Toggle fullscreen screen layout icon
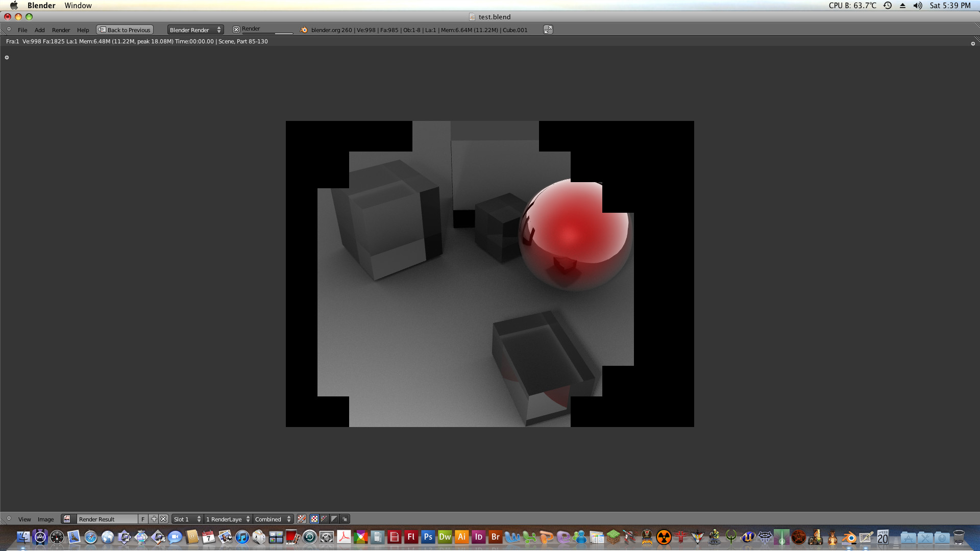This screenshot has width=980, height=551. pos(548,30)
